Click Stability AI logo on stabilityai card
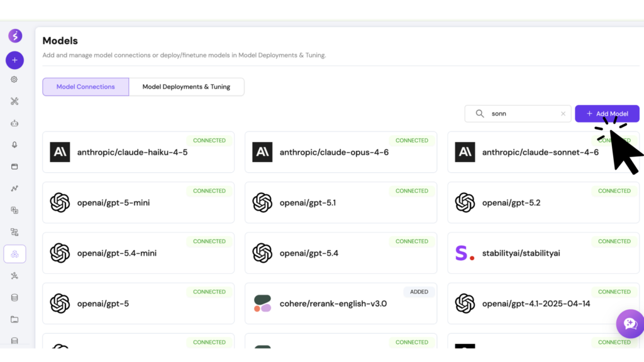 pyautogui.click(x=465, y=253)
